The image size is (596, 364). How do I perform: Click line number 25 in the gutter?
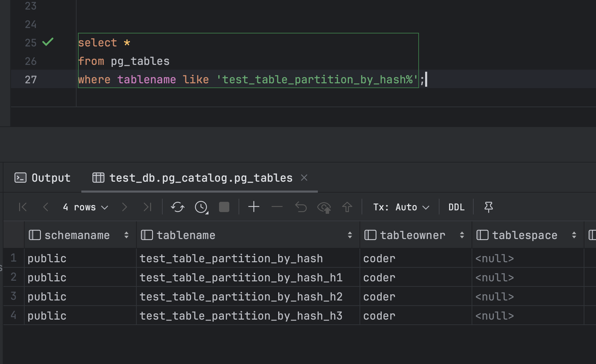point(31,43)
